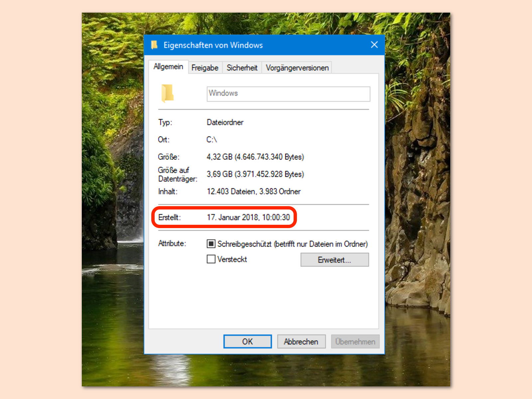Enable the Versteckt checkbox
532x399 pixels.
pyautogui.click(x=211, y=259)
